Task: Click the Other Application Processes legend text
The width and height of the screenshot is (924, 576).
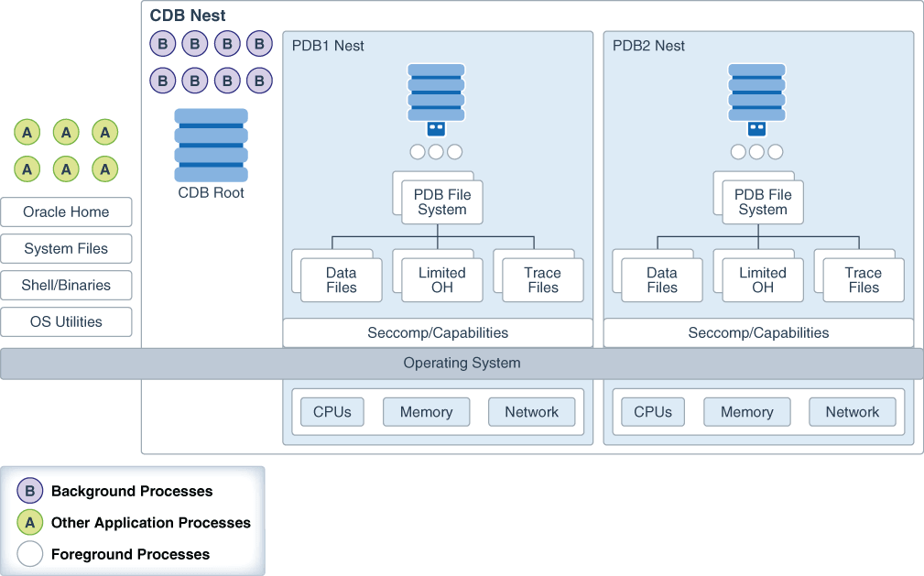Action: pos(151,523)
